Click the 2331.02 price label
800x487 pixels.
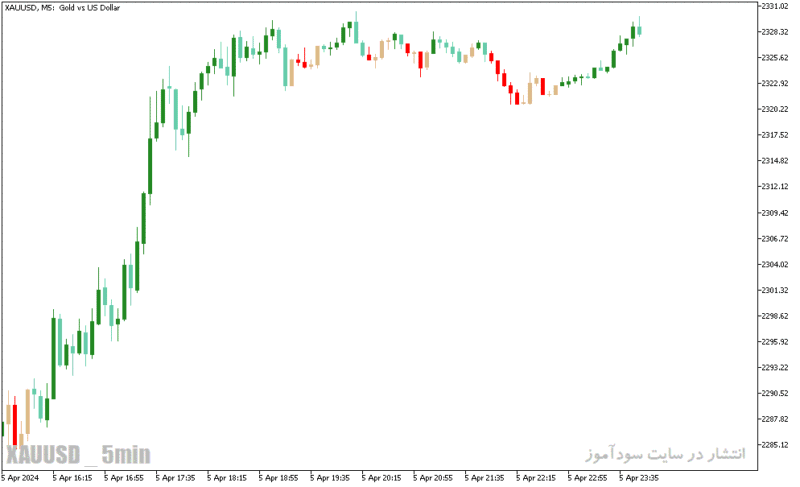[775, 6]
